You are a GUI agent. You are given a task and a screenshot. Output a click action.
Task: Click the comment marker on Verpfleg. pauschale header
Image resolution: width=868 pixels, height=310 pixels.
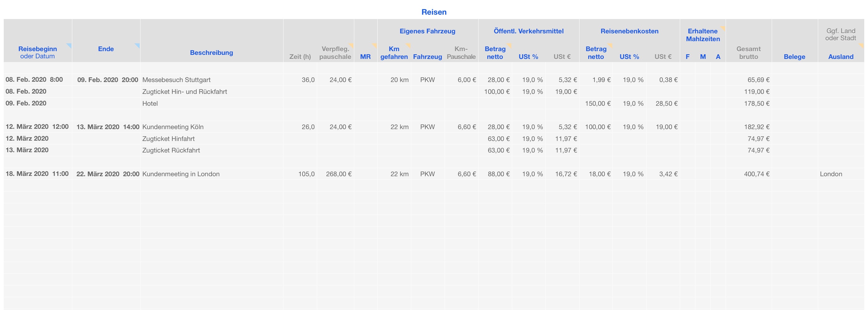[x=351, y=45]
